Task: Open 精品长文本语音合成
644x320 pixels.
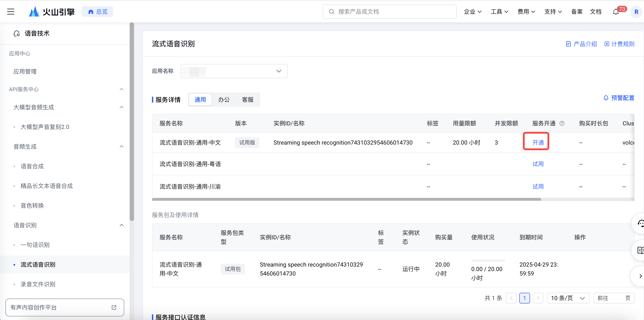Action: (47, 186)
